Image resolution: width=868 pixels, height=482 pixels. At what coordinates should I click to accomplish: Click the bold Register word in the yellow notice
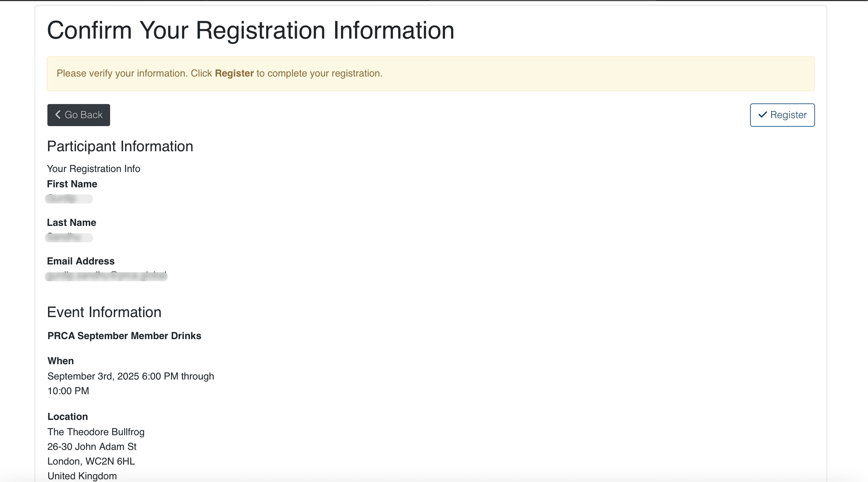point(234,74)
